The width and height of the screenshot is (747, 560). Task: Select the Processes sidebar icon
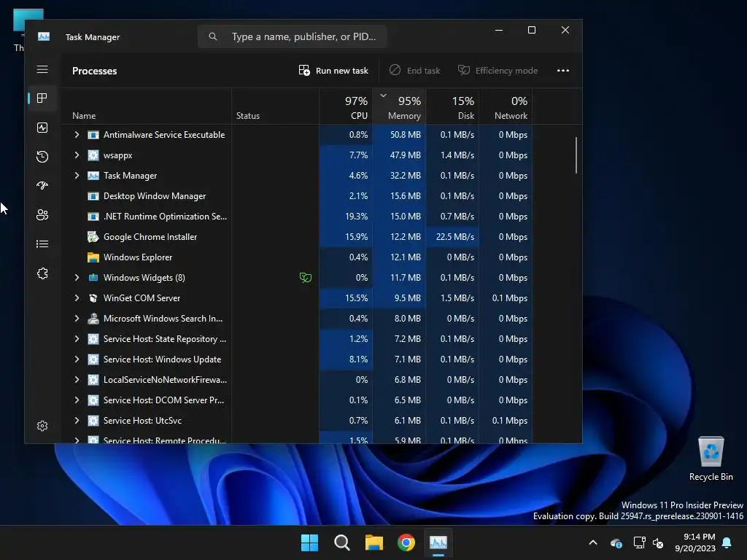[x=42, y=98]
